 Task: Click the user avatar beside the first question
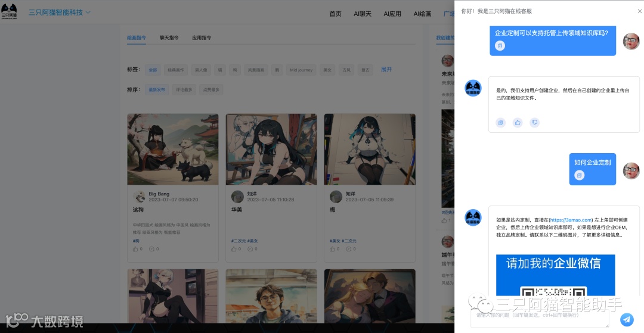631,41
